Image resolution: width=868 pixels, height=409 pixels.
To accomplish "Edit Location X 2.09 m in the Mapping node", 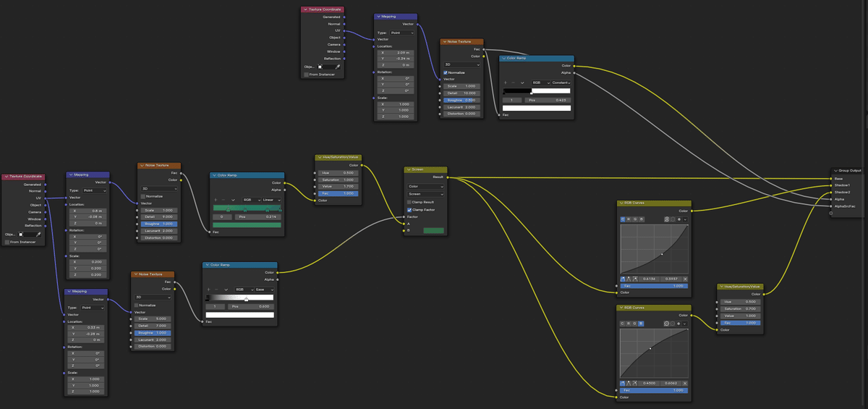I will [396, 53].
